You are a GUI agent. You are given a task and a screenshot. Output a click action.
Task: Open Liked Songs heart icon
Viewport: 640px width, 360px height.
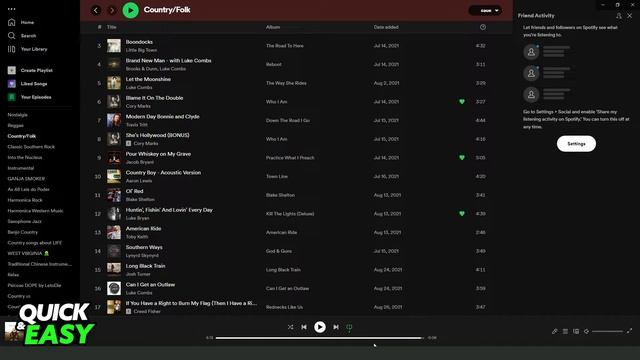pos(12,84)
